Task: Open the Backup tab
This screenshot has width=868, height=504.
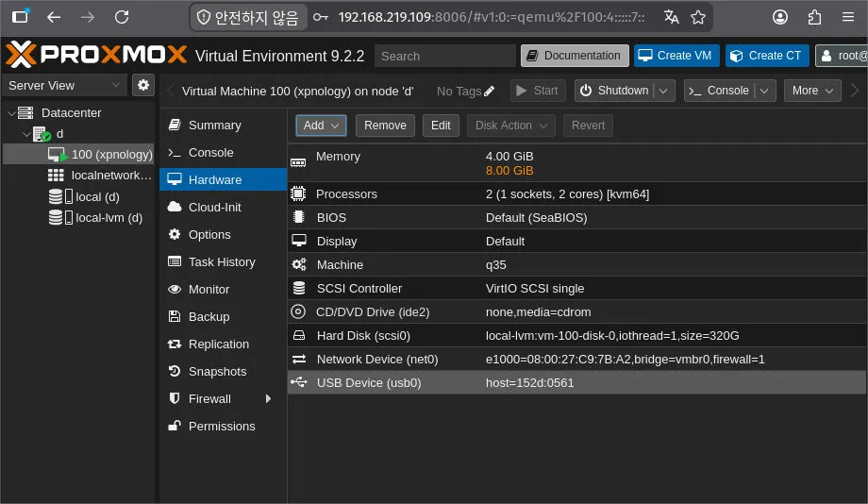Action: (223, 317)
